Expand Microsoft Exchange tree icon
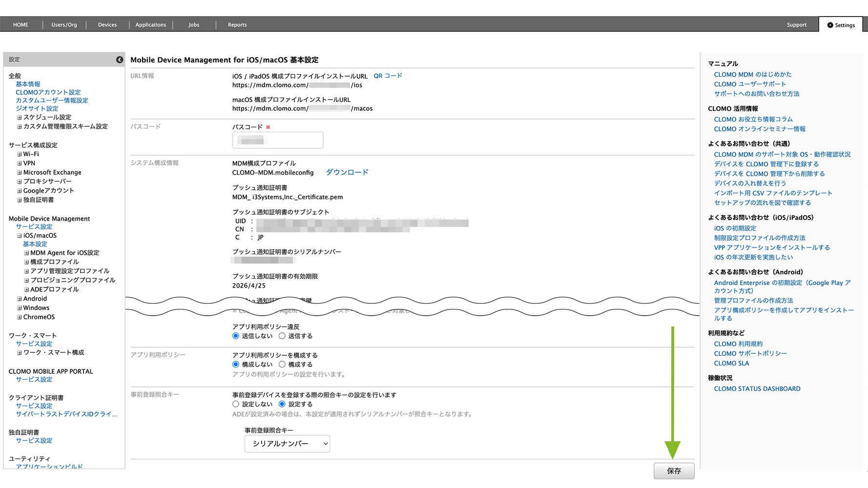 [20, 173]
